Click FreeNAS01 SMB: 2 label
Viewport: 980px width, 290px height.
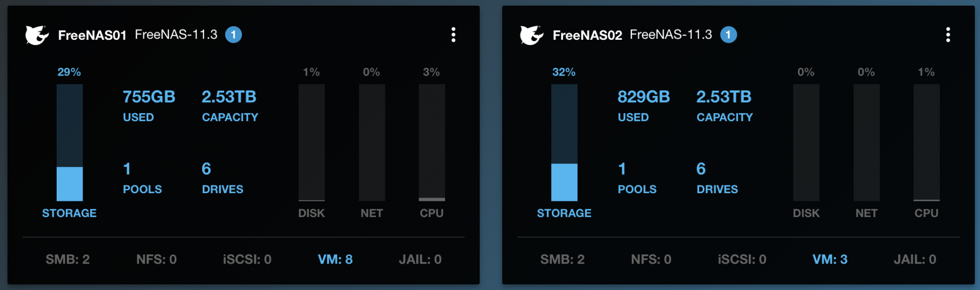[68, 259]
